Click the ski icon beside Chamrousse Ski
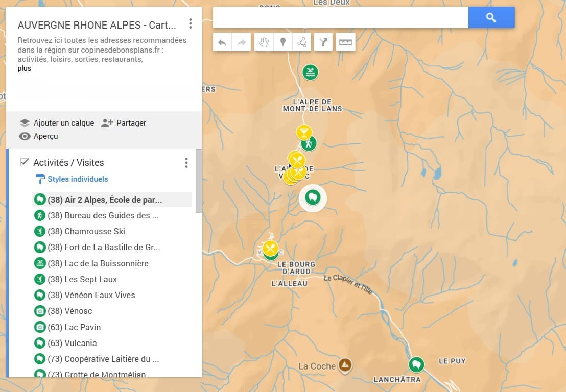Screen dimensions: 566x392 pos(40,231)
